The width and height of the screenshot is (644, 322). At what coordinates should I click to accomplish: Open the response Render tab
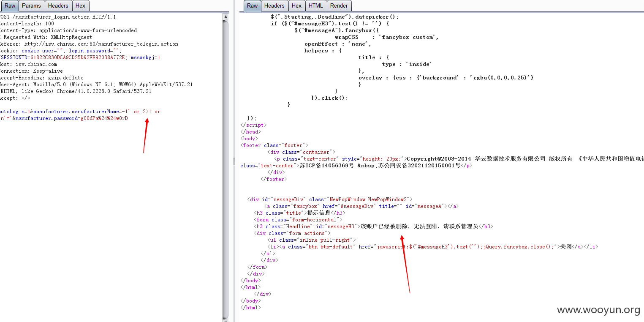(x=339, y=5)
